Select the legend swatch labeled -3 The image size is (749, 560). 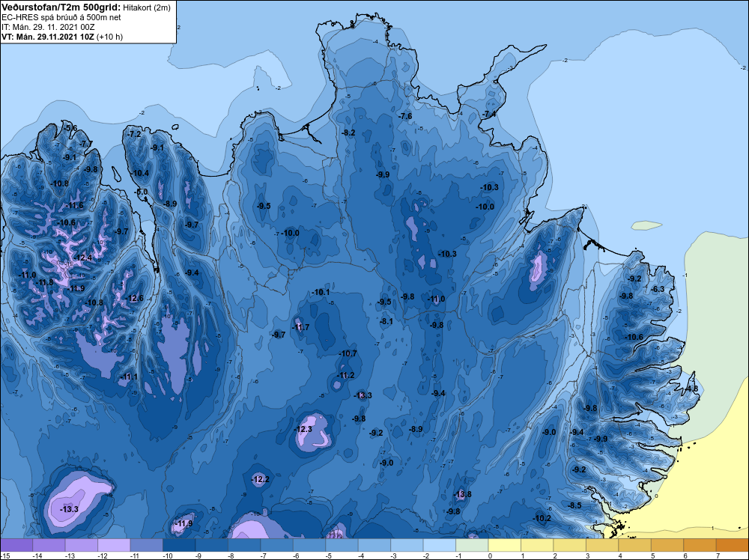click(x=407, y=545)
